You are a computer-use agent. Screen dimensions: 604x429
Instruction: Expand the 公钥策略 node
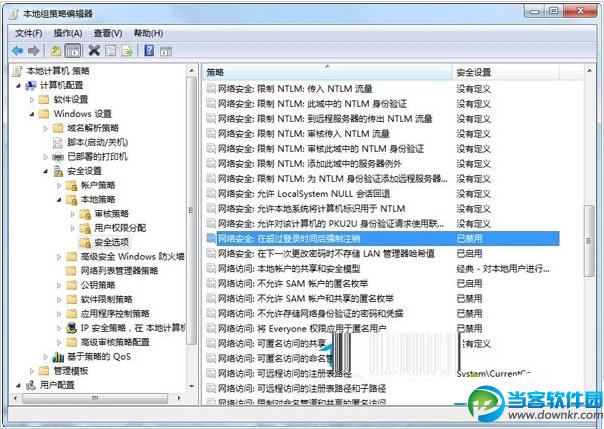pyautogui.click(x=59, y=285)
